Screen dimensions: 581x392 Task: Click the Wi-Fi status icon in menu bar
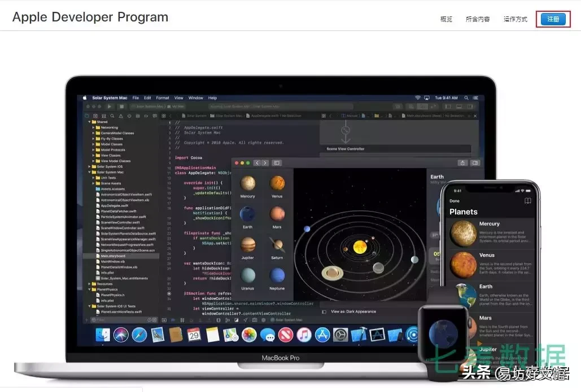pos(418,98)
